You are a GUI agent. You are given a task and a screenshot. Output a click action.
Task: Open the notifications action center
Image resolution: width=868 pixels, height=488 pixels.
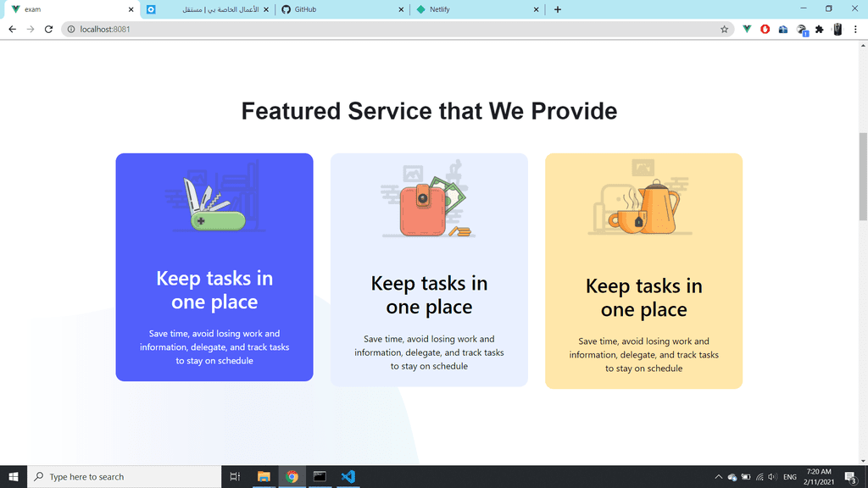click(851, 477)
